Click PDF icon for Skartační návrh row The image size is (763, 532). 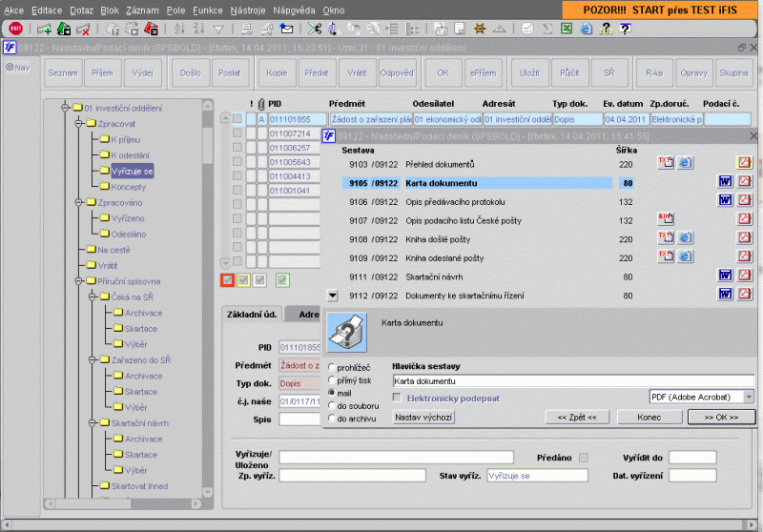745,276
